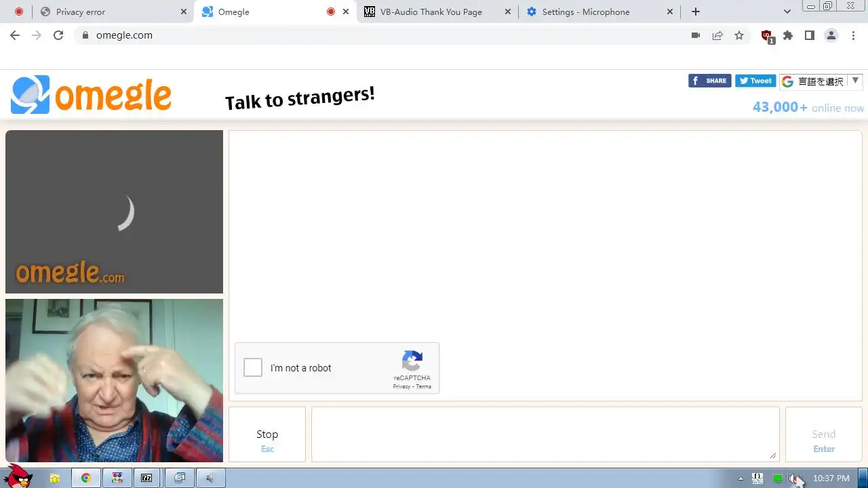Click the reCAPTCHA logo
The height and width of the screenshot is (488, 868).
[x=412, y=361]
